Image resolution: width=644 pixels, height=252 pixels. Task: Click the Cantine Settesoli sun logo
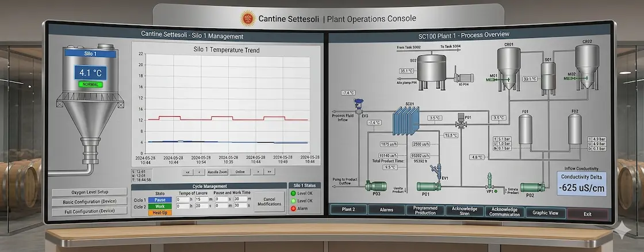pyautogui.click(x=248, y=18)
